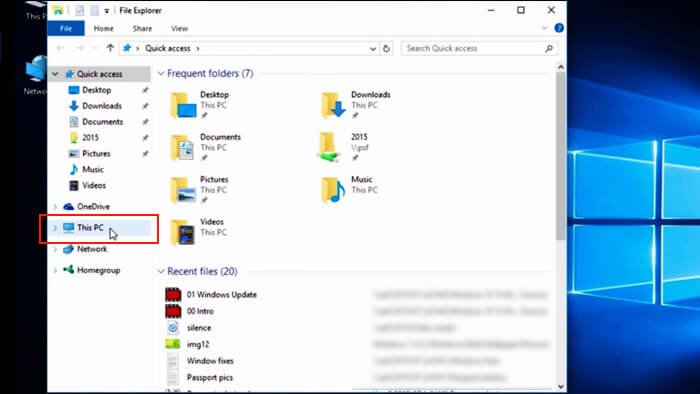Open File Explorer help icon

click(x=559, y=28)
